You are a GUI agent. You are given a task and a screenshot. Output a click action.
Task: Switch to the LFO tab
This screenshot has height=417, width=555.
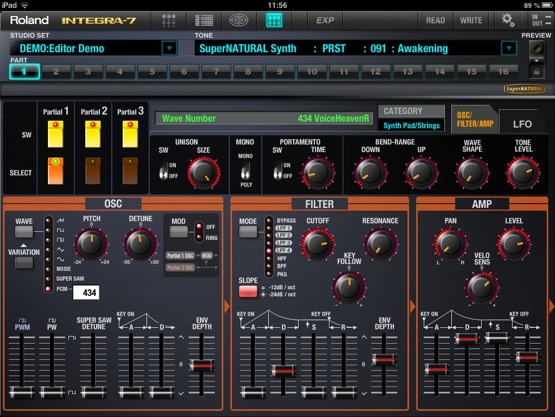[x=522, y=124]
